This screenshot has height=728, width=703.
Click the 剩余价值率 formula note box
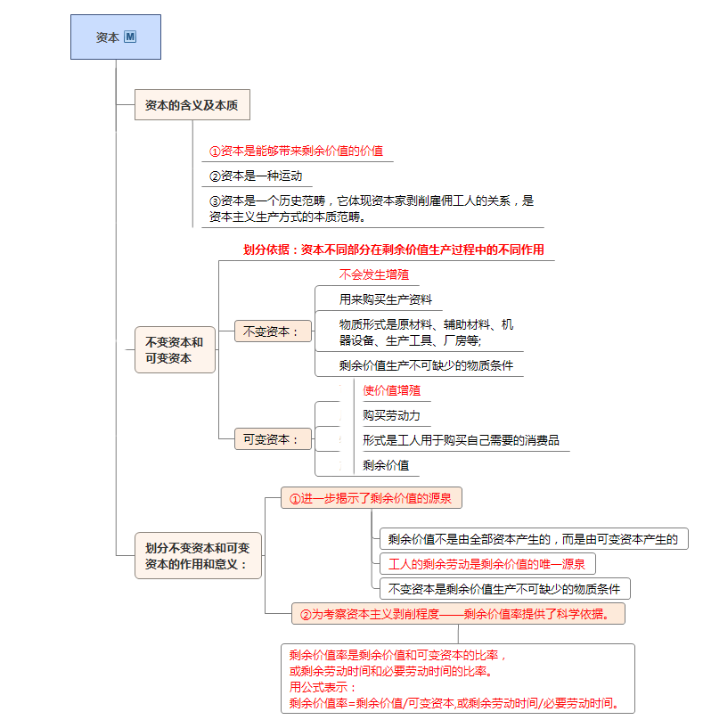tap(457, 678)
